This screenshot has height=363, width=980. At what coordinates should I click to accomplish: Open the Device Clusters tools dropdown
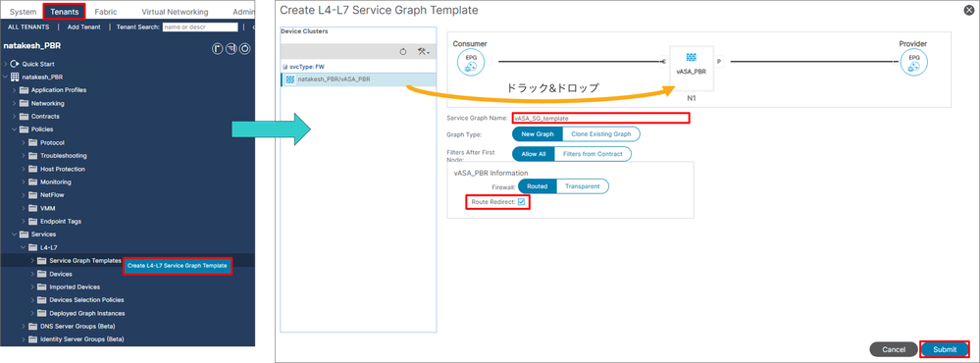[x=423, y=51]
